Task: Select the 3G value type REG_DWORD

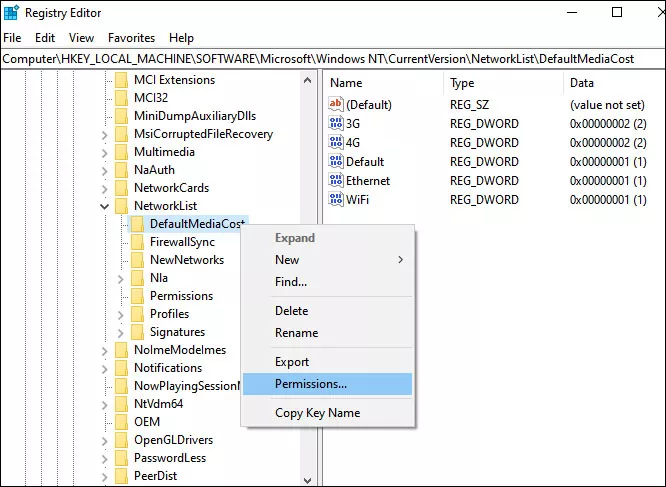Action: coord(484,124)
